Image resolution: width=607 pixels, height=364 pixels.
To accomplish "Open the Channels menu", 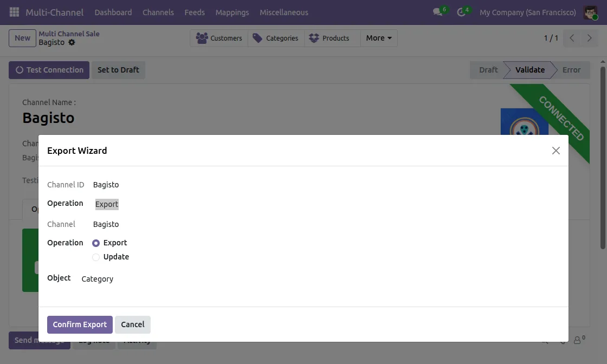I will [158, 12].
